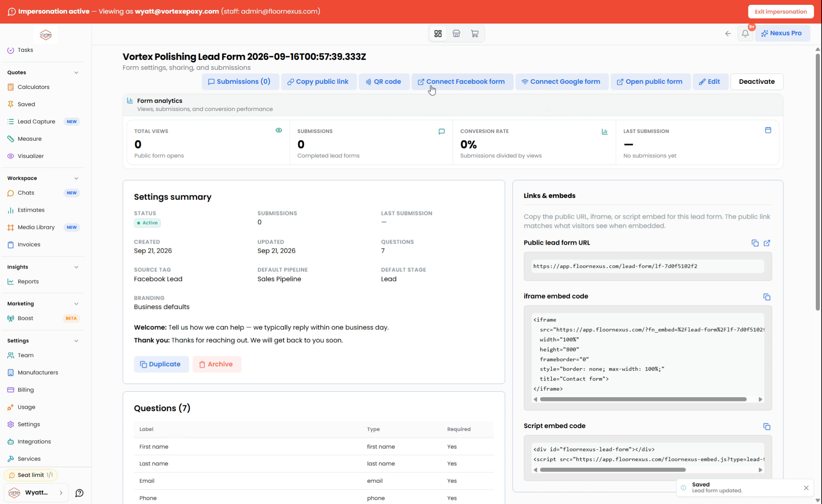Image resolution: width=822 pixels, height=504 pixels.
Task: Click the main page vertical scrollbar
Action: point(818,182)
